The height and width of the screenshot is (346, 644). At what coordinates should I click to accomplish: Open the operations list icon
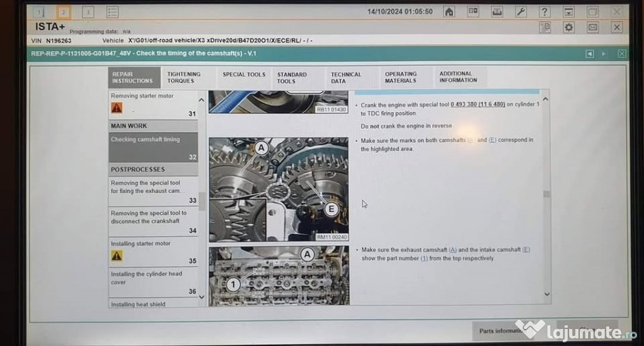click(x=113, y=12)
